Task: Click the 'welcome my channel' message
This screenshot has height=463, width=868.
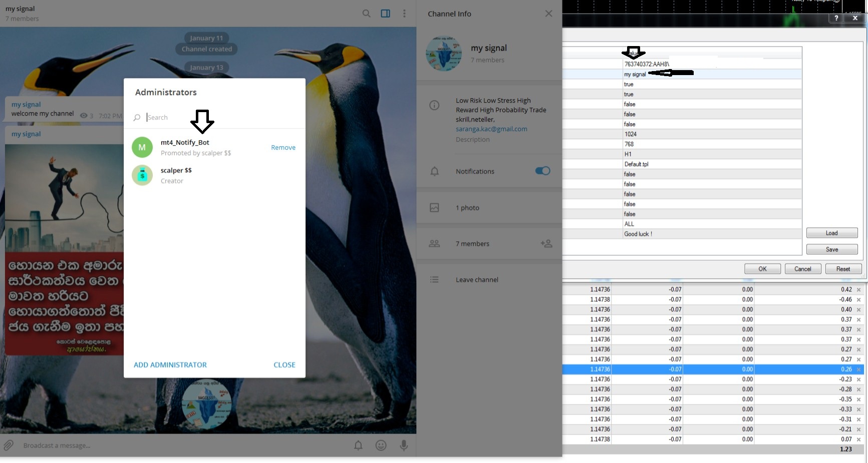Action: click(43, 114)
